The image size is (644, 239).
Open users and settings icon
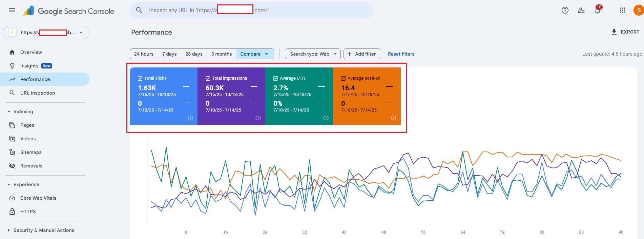pyautogui.click(x=581, y=10)
